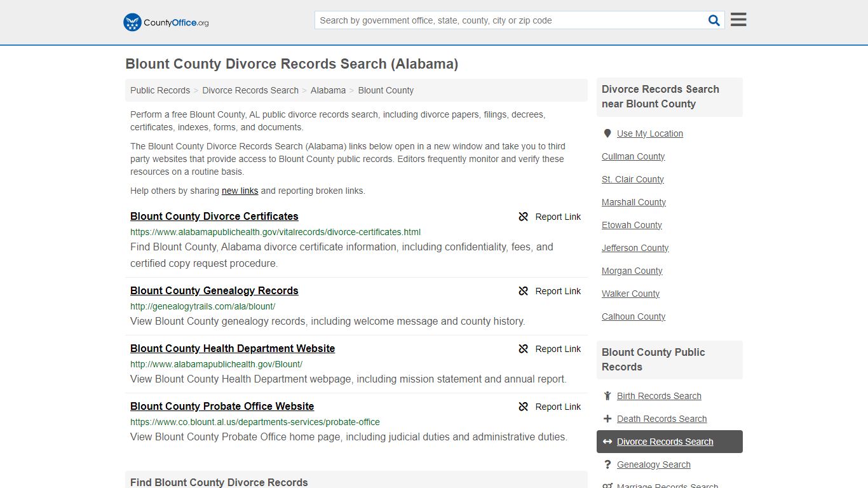
Task: Select highlighted Divorce Records Search item
Action: click(x=670, y=442)
